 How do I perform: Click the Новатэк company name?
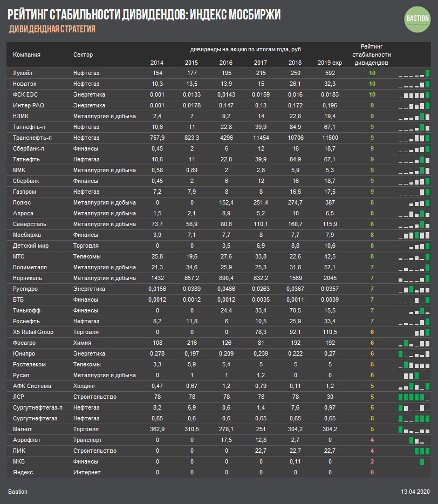(x=24, y=84)
